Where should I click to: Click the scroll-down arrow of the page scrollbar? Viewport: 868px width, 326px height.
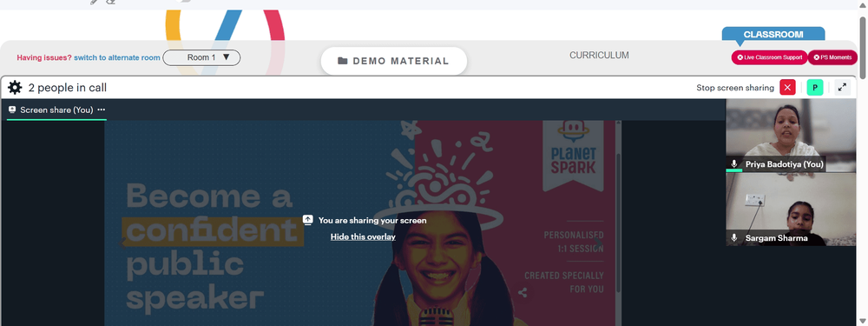863,321
